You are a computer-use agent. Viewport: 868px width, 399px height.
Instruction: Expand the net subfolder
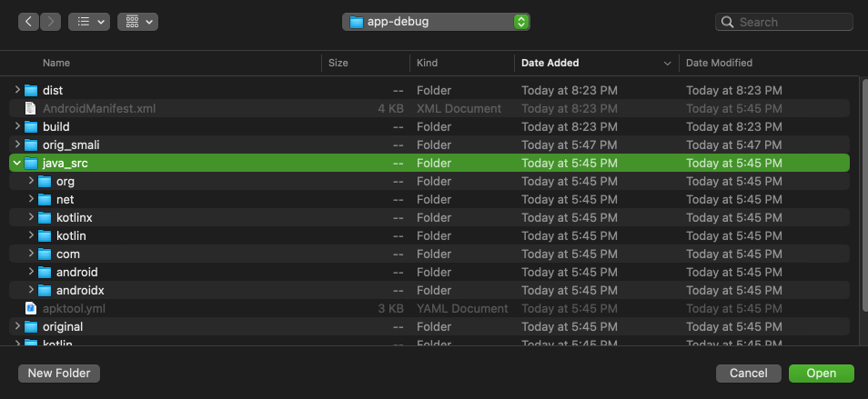pos(31,200)
